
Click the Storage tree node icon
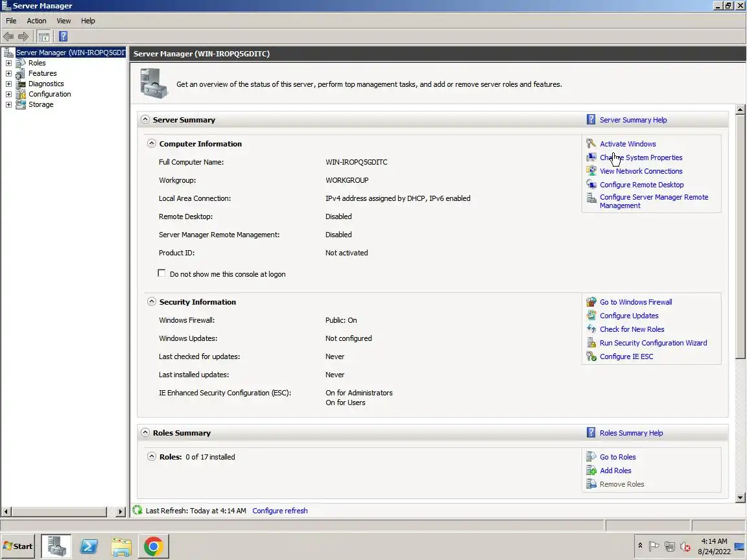click(21, 105)
